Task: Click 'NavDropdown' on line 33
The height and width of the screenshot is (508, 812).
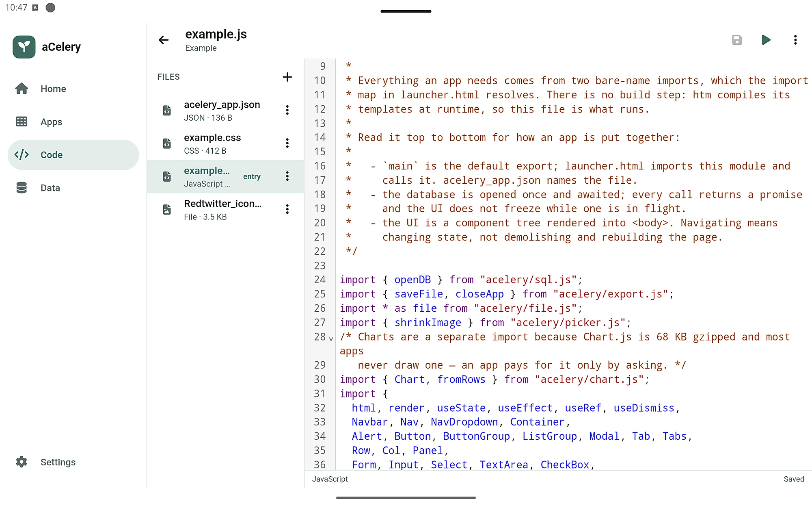Action: [x=464, y=422]
